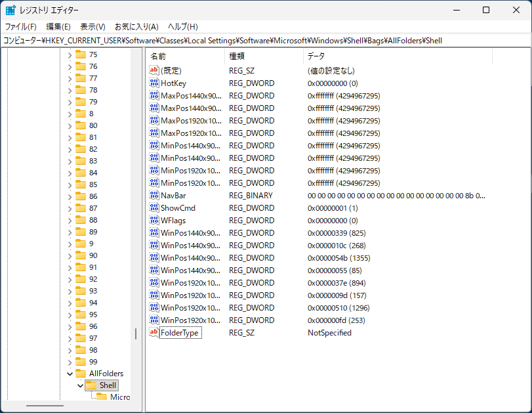Click the Registry Editor icon in title bar
The image size is (532, 413).
pyautogui.click(x=11, y=11)
